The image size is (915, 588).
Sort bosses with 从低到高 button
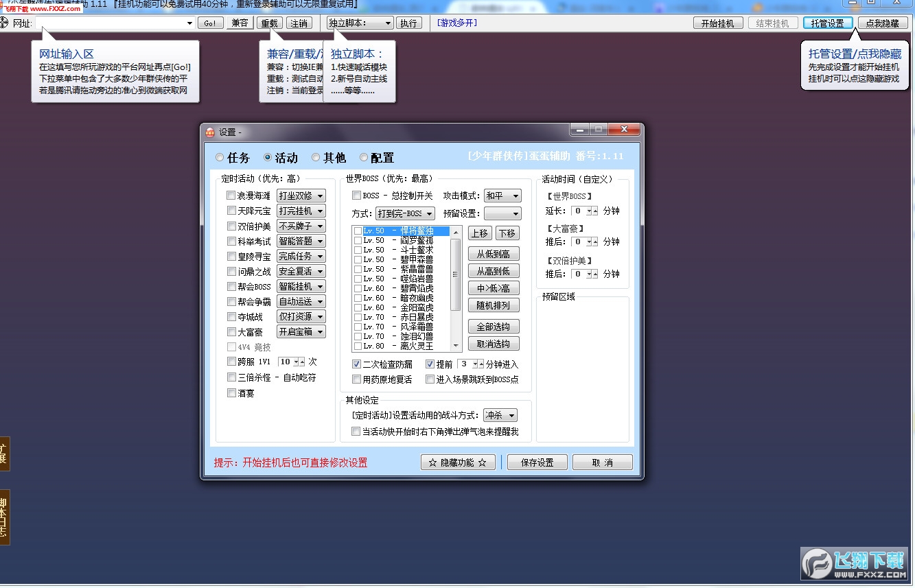[x=494, y=254]
